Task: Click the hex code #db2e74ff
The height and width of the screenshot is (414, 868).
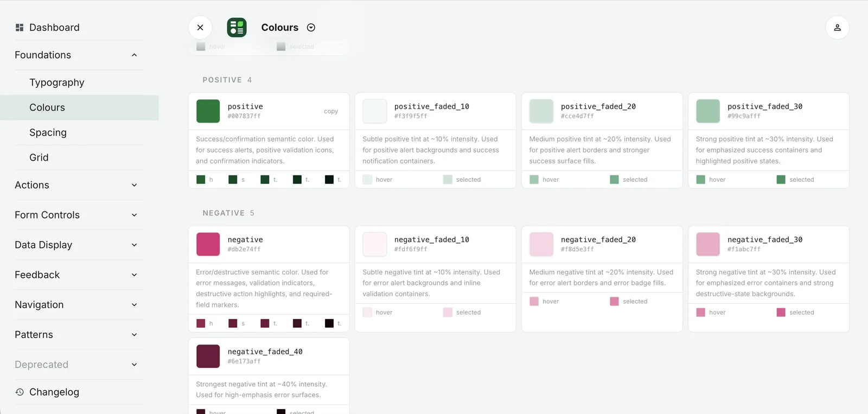Action: tap(244, 250)
